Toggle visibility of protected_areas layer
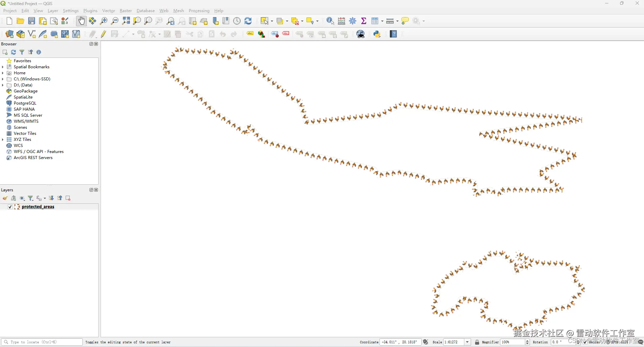Screen dimensions: 644x347 pyautogui.click(x=10, y=207)
